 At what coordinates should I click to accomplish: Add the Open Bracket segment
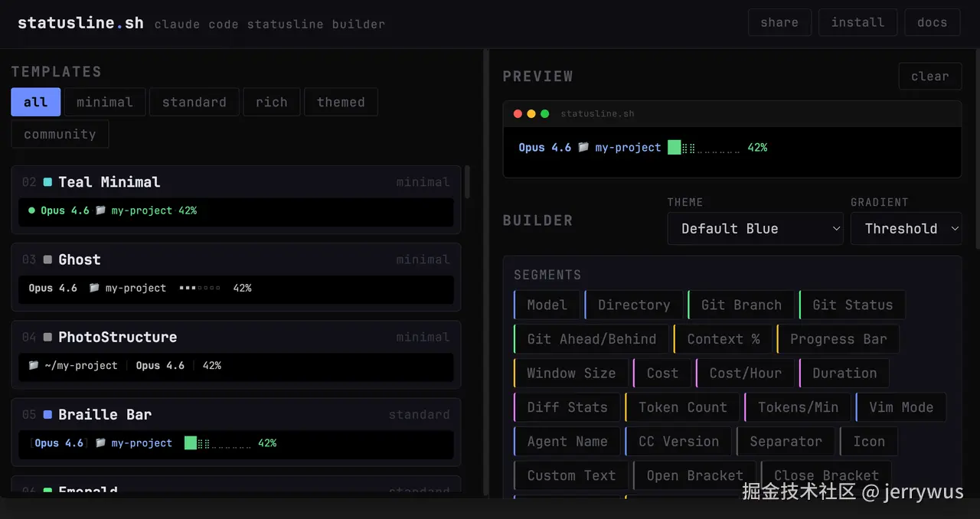tap(695, 475)
